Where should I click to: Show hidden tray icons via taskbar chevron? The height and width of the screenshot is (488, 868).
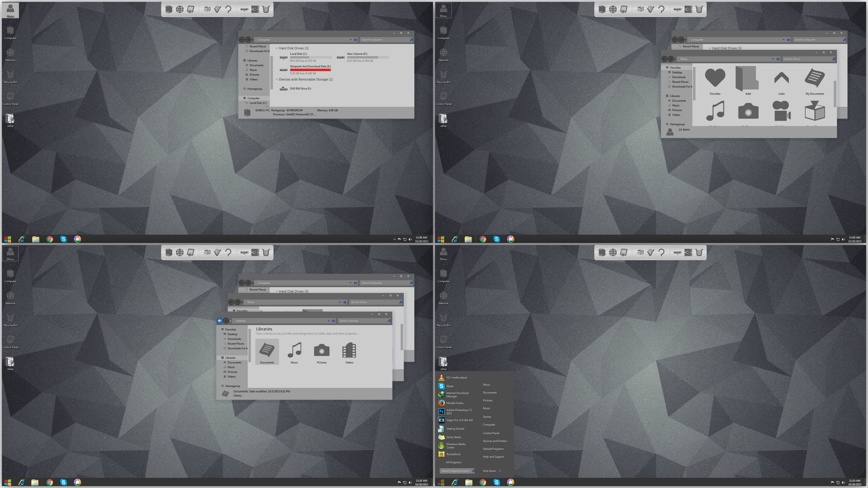click(x=394, y=239)
